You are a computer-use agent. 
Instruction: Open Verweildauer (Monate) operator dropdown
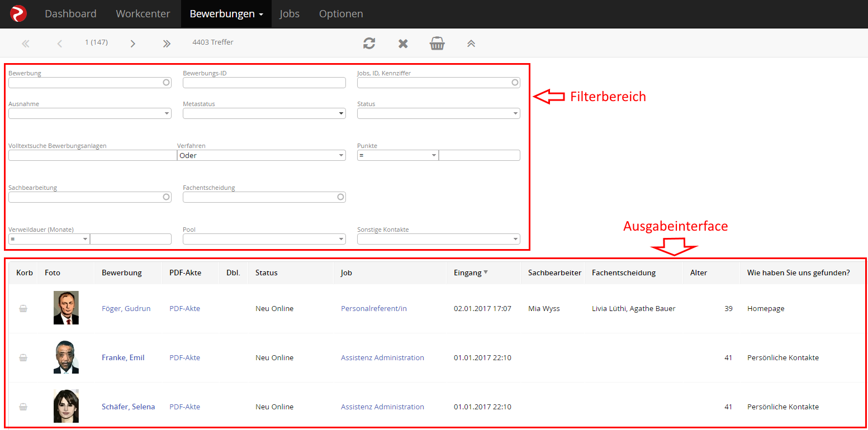click(49, 239)
